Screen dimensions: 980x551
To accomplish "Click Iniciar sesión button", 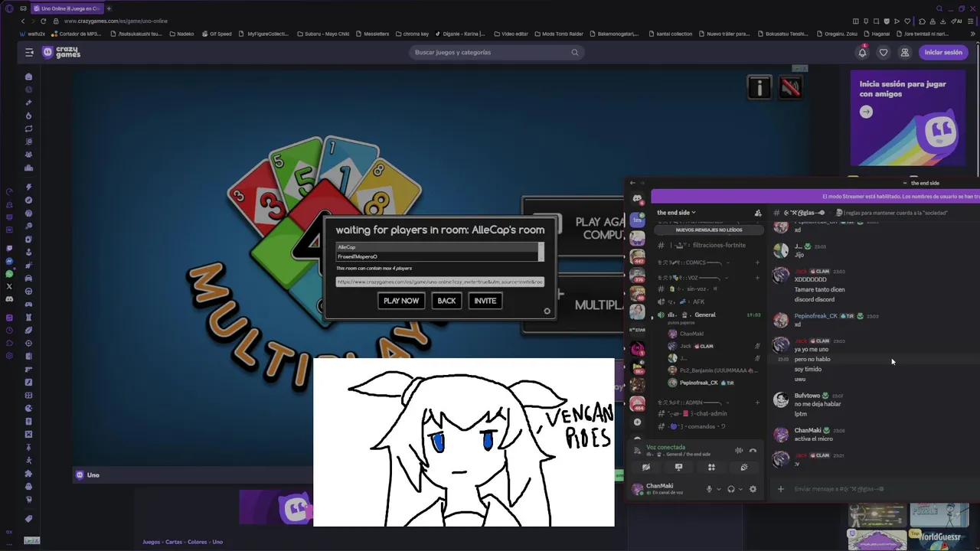I will click(943, 52).
